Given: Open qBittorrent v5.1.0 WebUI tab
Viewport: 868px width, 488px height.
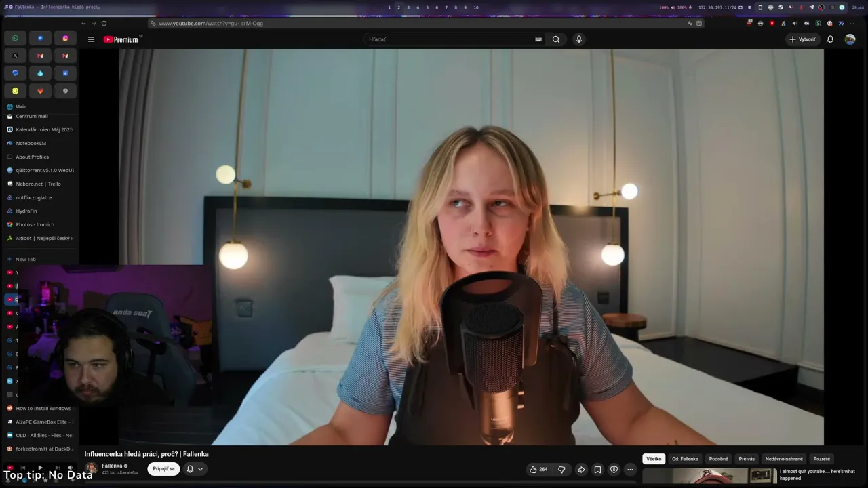Looking at the screenshot, I should coord(39,170).
